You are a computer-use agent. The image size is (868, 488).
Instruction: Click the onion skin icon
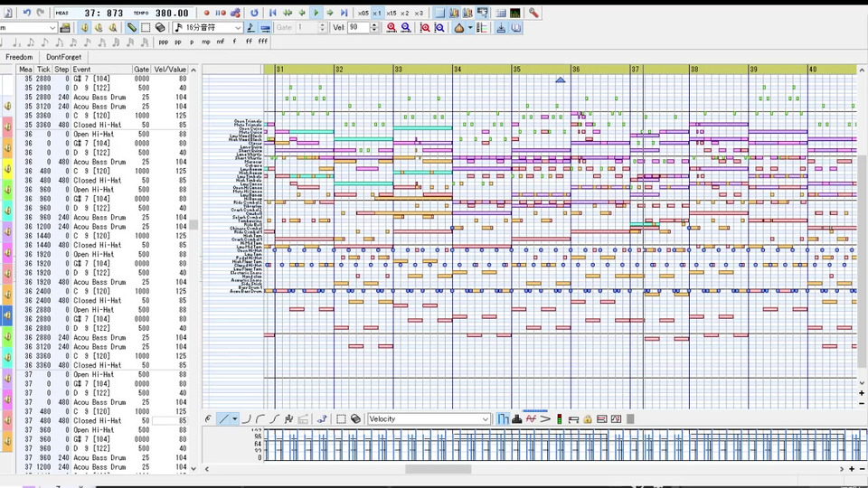459,27
